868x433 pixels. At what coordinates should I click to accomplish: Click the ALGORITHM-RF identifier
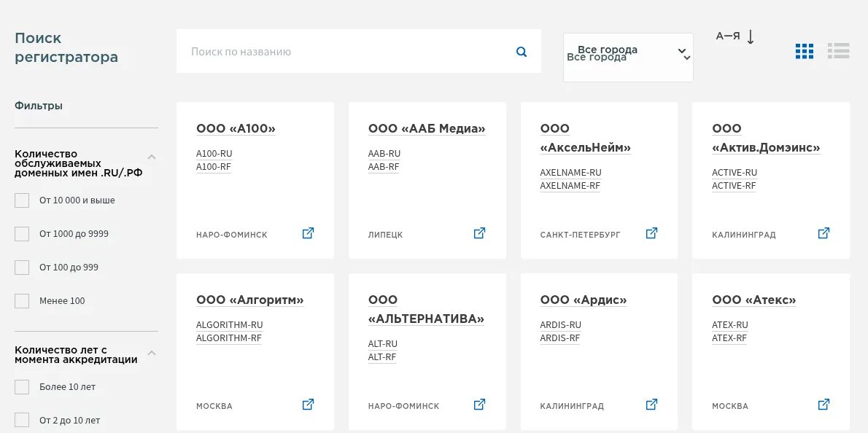tap(228, 338)
